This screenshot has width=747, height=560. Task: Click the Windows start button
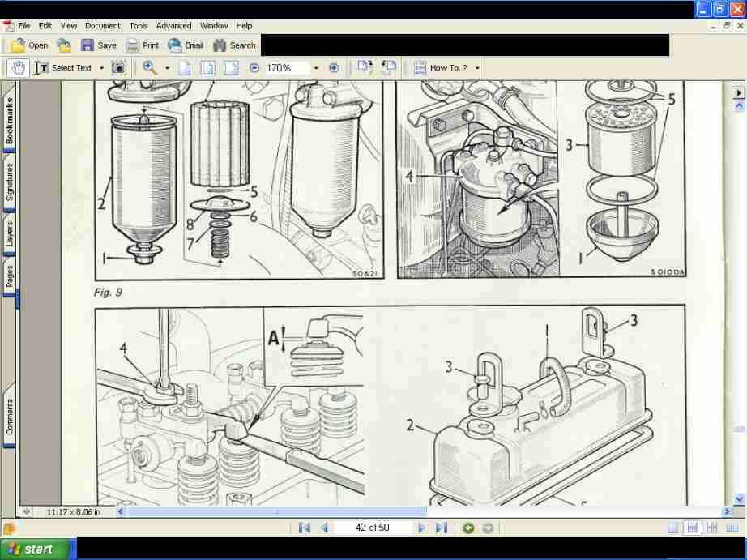(36, 549)
